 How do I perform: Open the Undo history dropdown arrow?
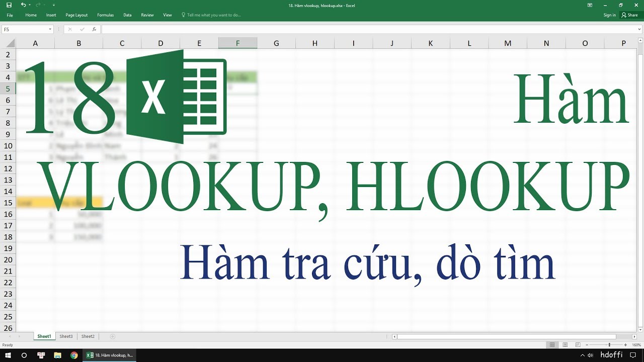click(x=30, y=6)
